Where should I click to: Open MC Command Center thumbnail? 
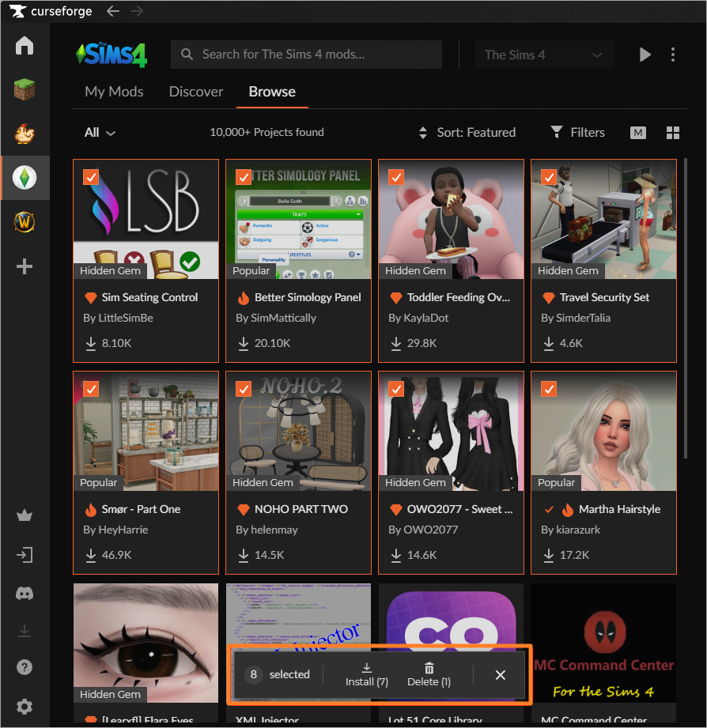click(603, 643)
